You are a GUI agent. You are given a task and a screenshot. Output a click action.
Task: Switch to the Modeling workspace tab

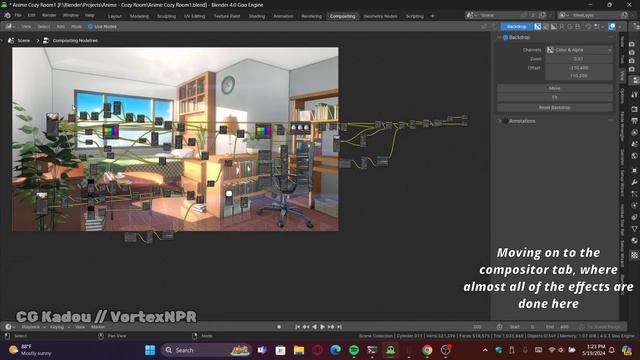tap(139, 16)
